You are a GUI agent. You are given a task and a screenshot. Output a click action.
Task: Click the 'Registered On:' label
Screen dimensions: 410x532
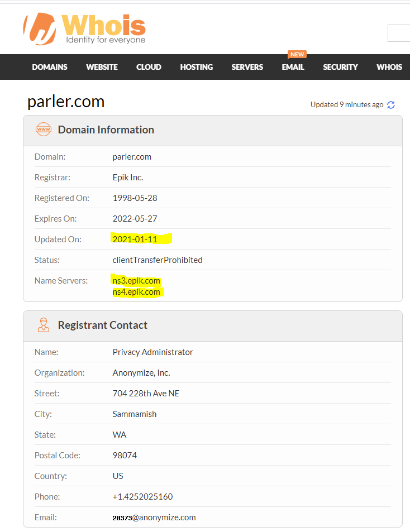pyautogui.click(x=62, y=198)
